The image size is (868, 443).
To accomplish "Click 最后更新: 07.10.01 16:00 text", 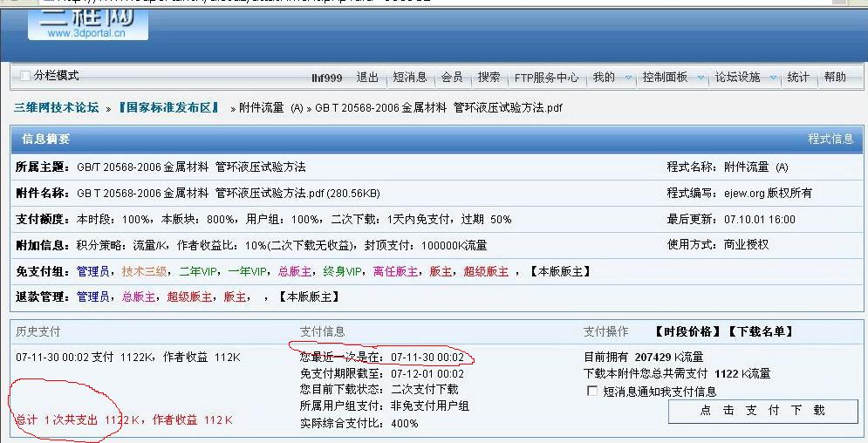I will coord(731,219).
